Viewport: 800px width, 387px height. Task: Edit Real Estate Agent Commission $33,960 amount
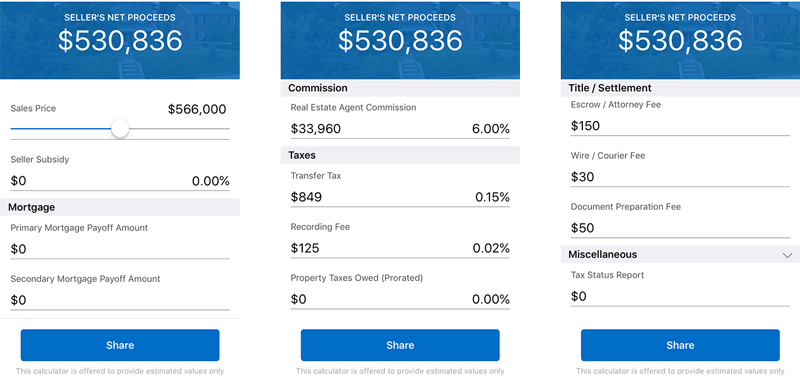point(316,129)
